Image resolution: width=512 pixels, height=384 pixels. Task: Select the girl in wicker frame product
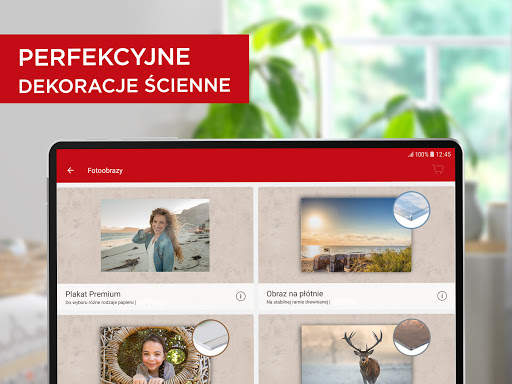(154, 355)
